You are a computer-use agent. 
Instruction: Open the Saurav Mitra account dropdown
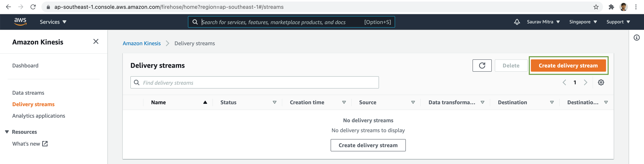543,22
